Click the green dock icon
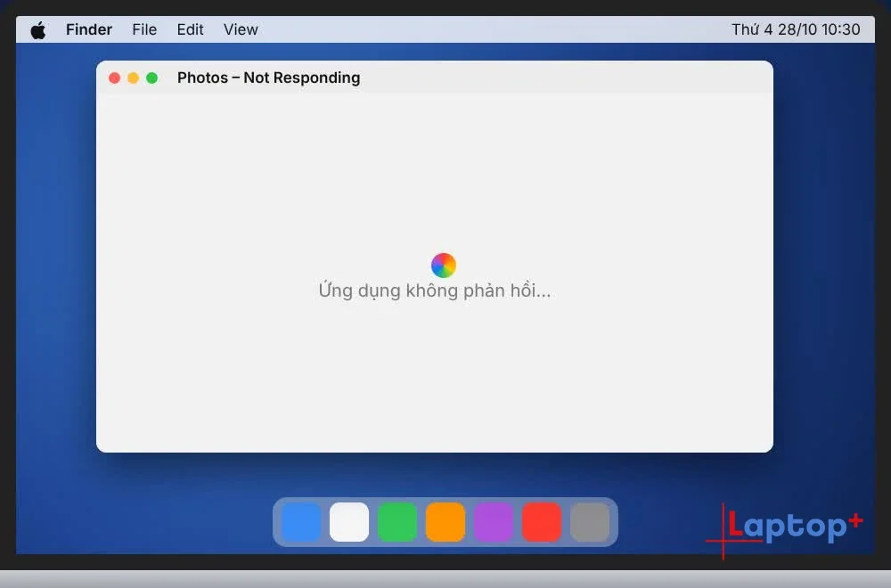This screenshot has height=588, width=891. tap(397, 521)
